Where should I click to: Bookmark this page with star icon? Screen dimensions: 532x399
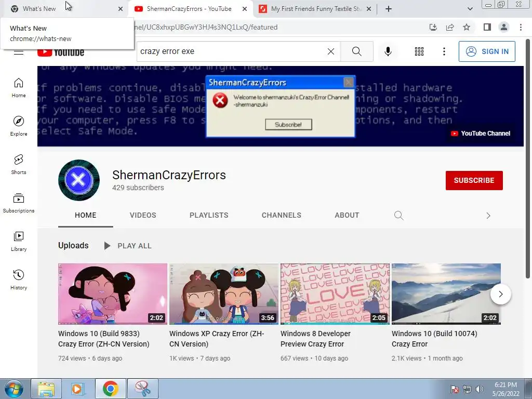467,27
